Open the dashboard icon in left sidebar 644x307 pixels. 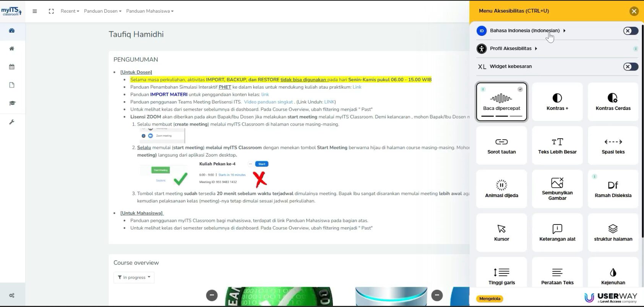point(12,31)
